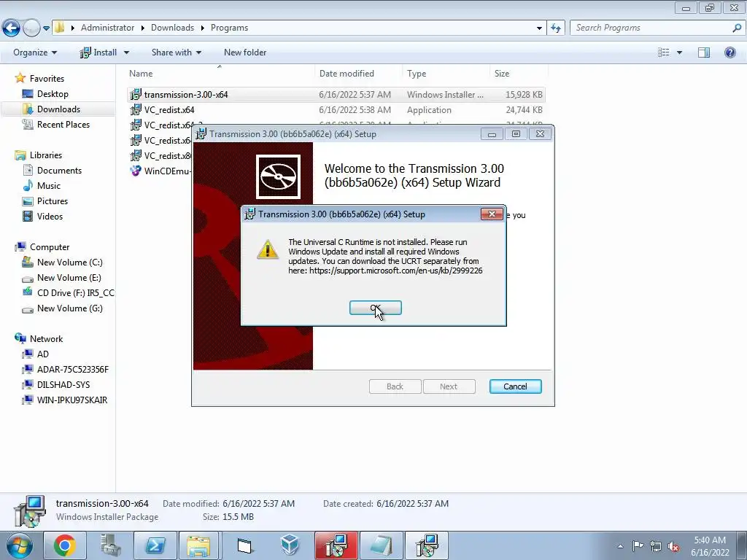Switch to the red highlighted installer taskbar item
This screenshot has width=747, height=560.
pyautogui.click(x=336, y=545)
